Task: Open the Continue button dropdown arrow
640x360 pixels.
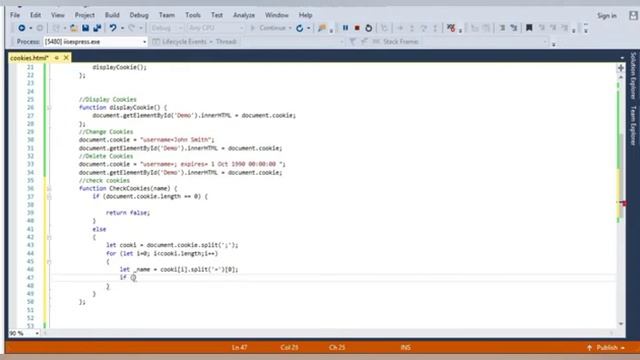Action: click(x=290, y=28)
